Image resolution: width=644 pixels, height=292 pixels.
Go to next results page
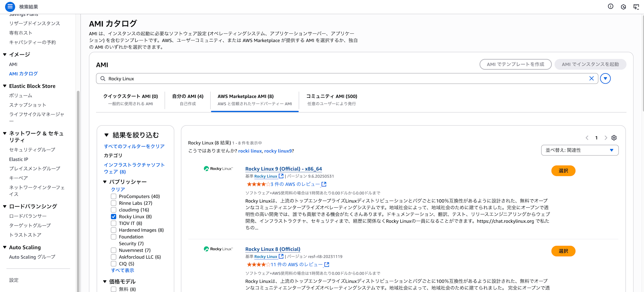tap(606, 138)
